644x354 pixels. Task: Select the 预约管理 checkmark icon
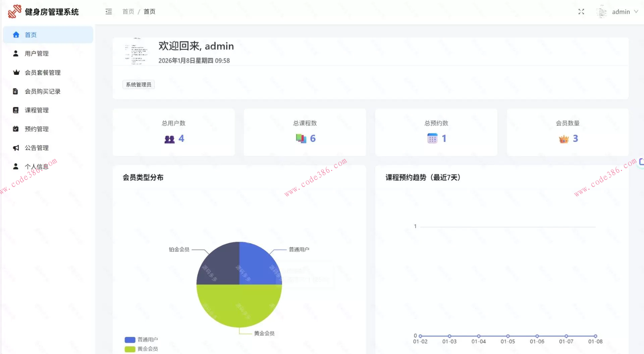(15, 129)
